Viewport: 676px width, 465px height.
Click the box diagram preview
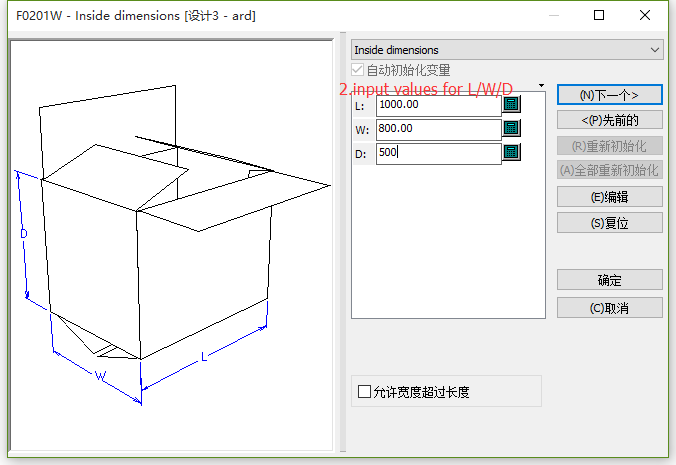coord(170,245)
